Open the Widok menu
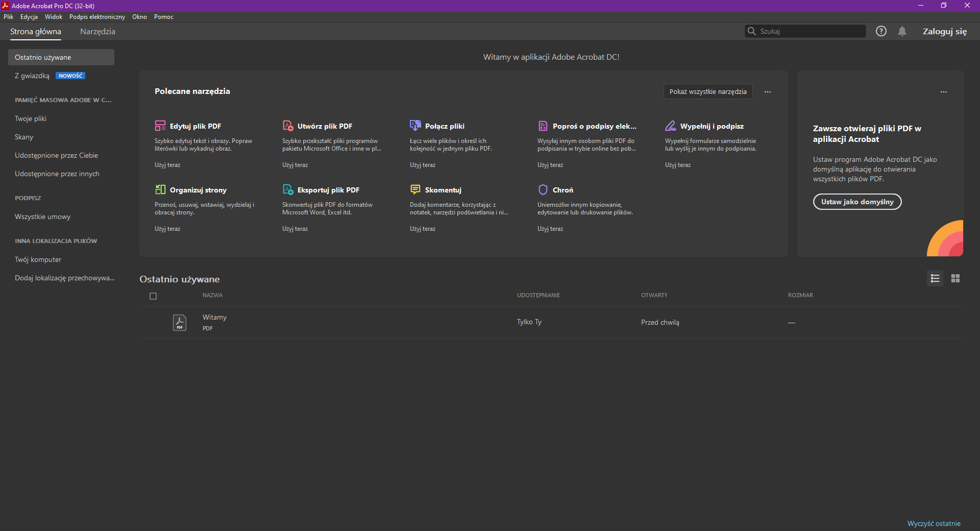 (54, 17)
